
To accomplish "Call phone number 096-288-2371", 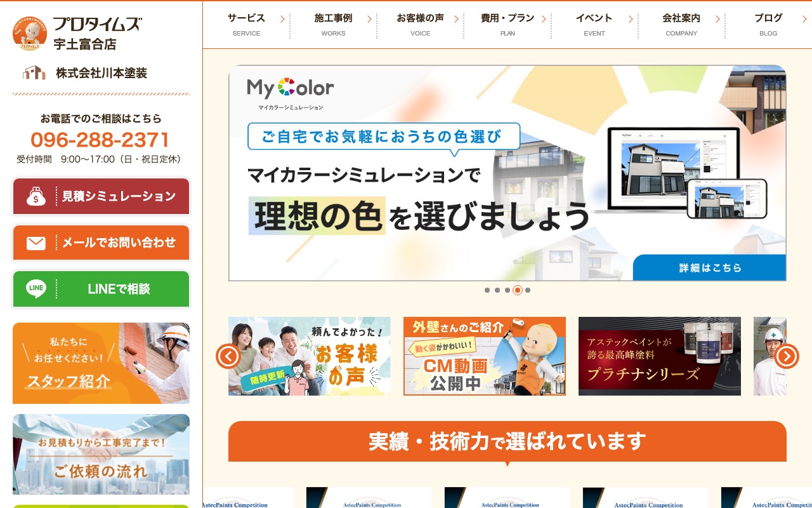I will [100, 140].
